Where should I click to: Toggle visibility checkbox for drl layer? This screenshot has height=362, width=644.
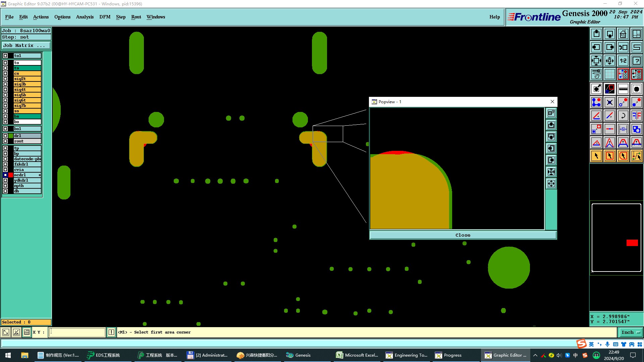pyautogui.click(x=5, y=136)
